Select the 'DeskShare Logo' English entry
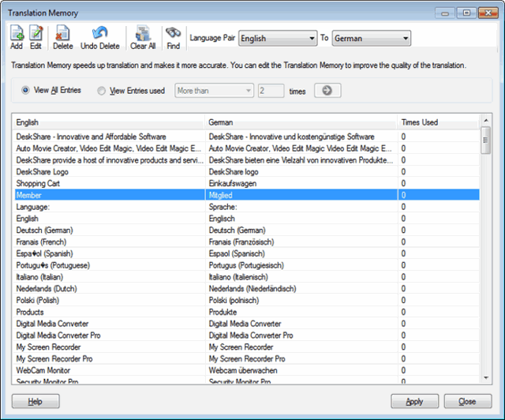This screenshot has width=505, height=420. coord(42,172)
